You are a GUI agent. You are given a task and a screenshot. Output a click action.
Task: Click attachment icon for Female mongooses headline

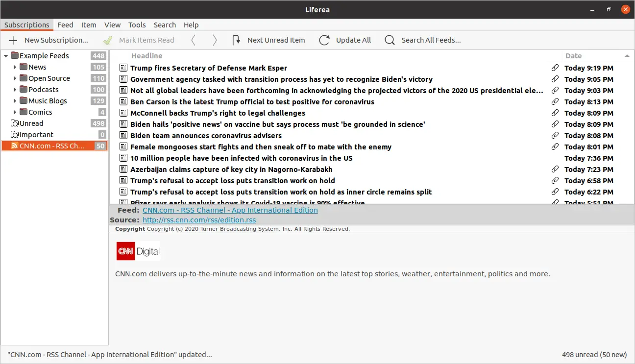[x=555, y=147]
